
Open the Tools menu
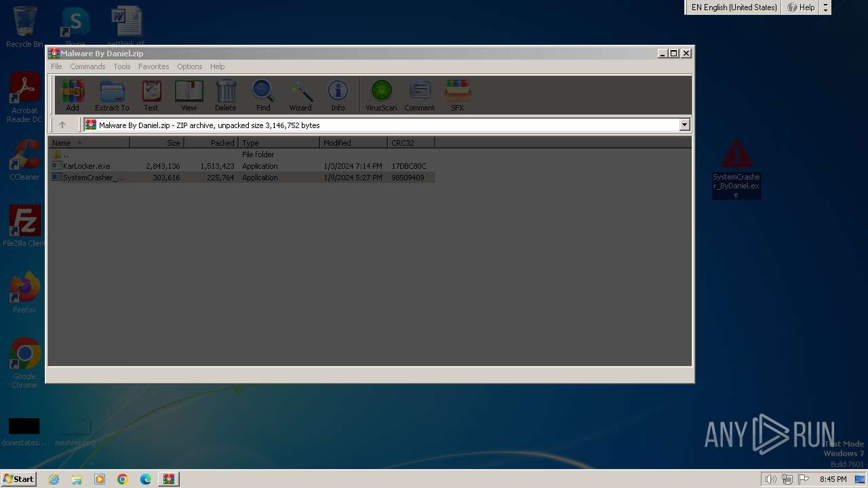point(122,66)
